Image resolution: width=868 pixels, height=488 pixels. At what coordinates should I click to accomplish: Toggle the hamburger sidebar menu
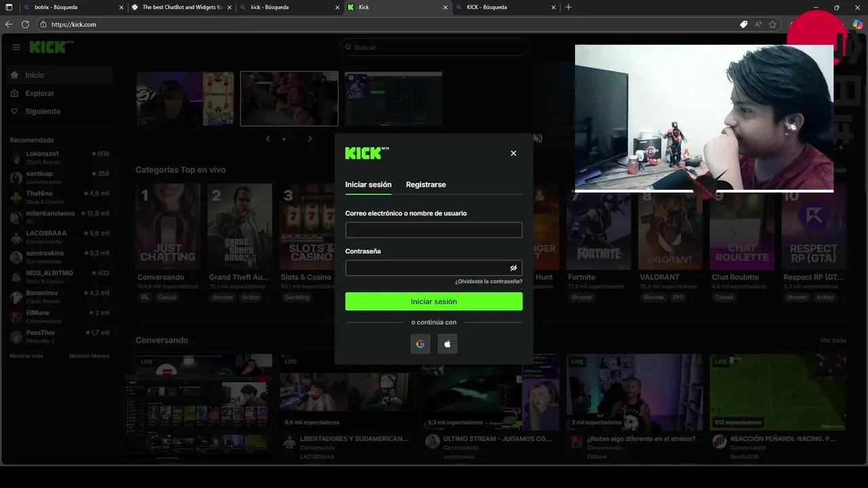point(16,47)
